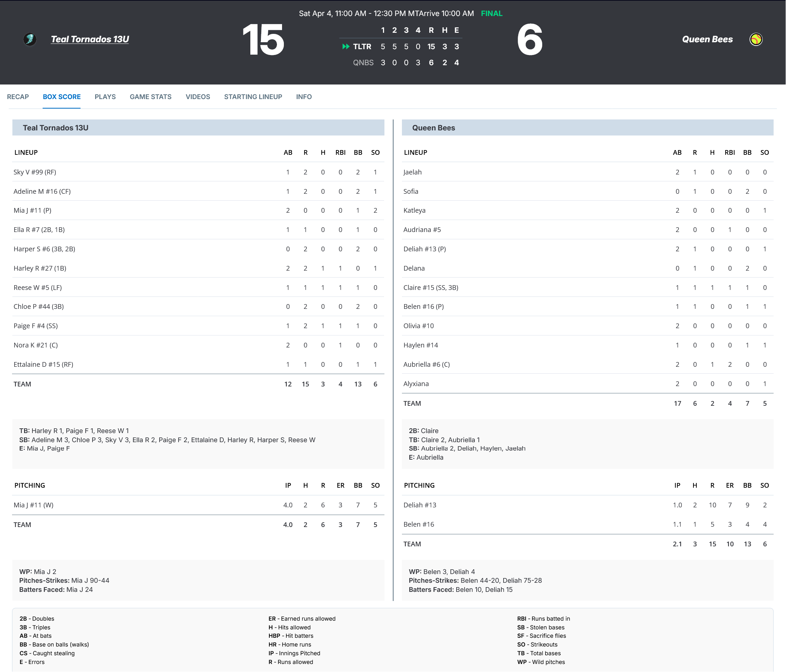Click the FINAL game status label
The width and height of the screenshot is (786, 672).
492,13
